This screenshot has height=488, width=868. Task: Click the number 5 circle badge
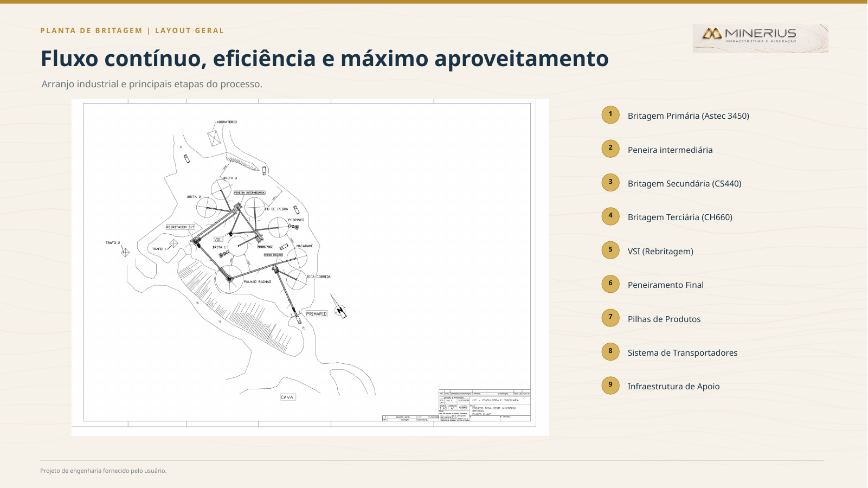tap(610, 250)
